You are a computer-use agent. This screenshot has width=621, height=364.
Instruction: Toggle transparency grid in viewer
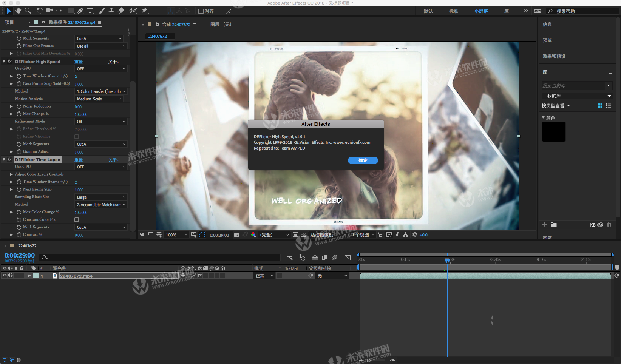tap(304, 235)
